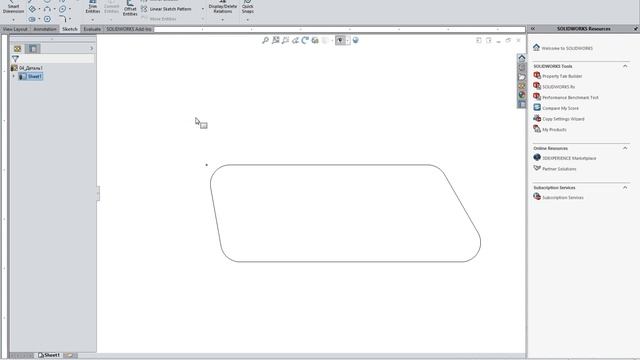Click the Add Sheet icon at bottom

[70, 355]
